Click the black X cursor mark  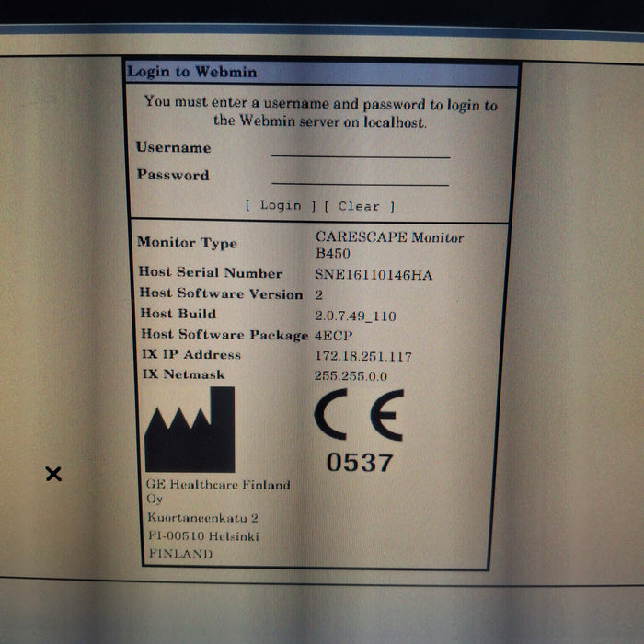[53, 474]
